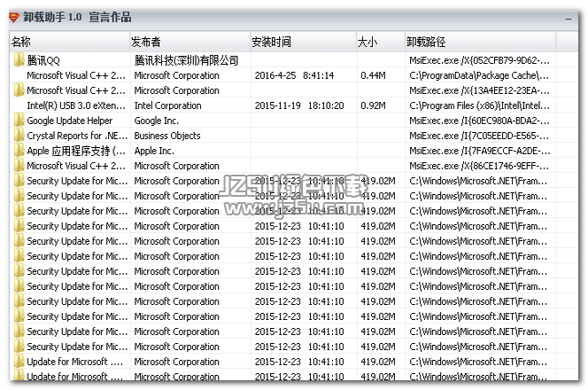Select the Apple 应用程序支持 entry

click(x=76, y=151)
